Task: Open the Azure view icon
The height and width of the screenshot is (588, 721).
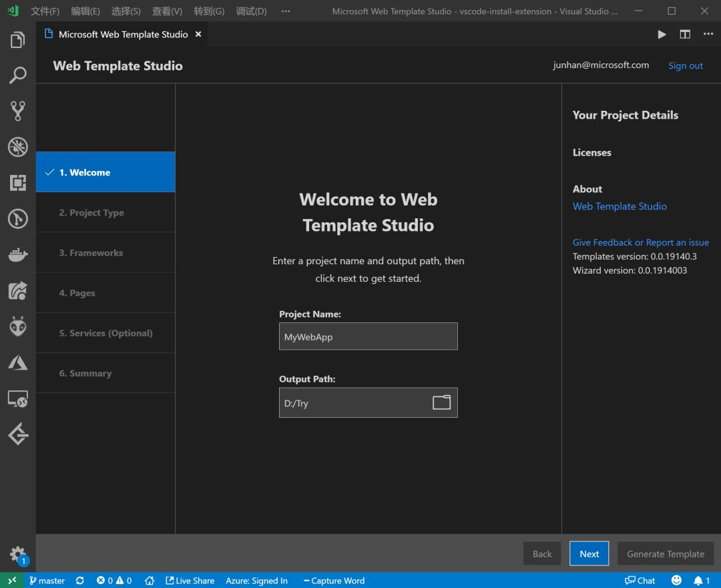Action: [x=17, y=362]
